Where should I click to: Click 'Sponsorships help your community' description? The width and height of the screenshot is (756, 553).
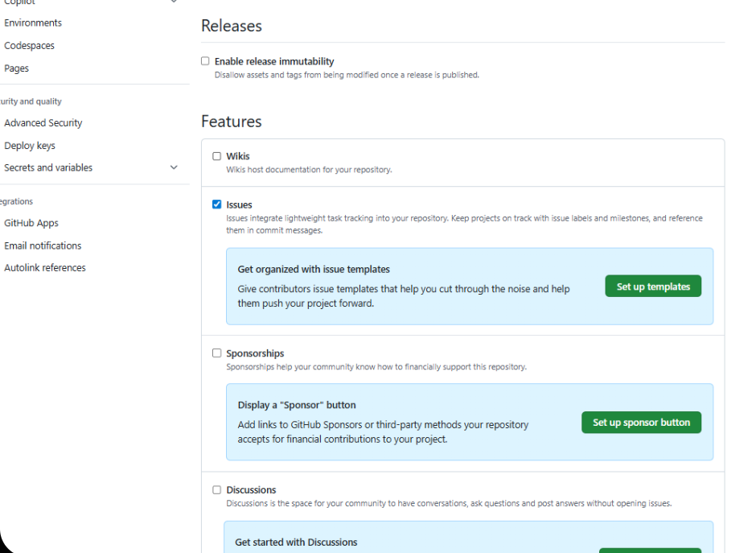[x=376, y=367]
